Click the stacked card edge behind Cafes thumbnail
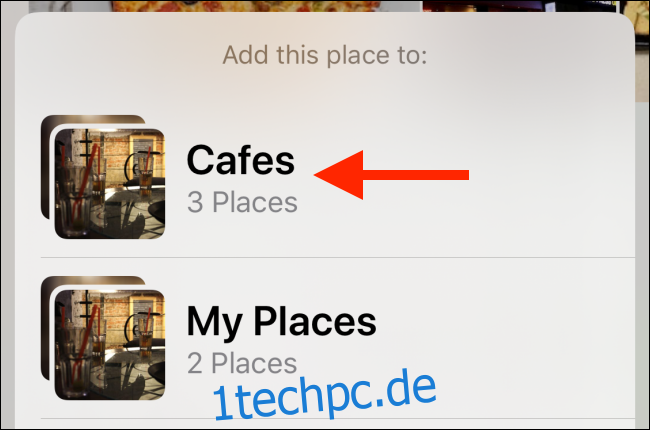Image resolution: width=650 pixels, height=430 pixels. (x=46, y=166)
